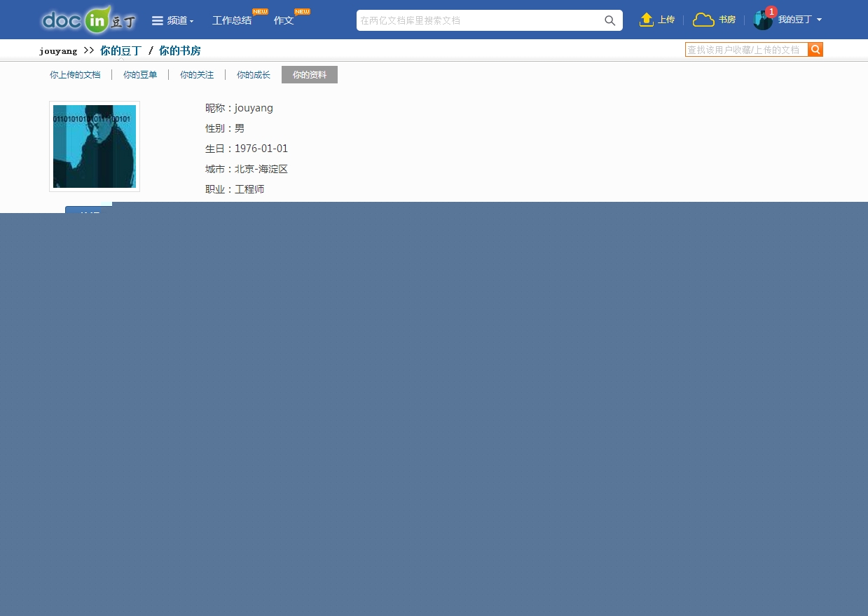Image resolution: width=868 pixels, height=616 pixels.
Task: Open the 工作总结 link
Action: click(232, 20)
